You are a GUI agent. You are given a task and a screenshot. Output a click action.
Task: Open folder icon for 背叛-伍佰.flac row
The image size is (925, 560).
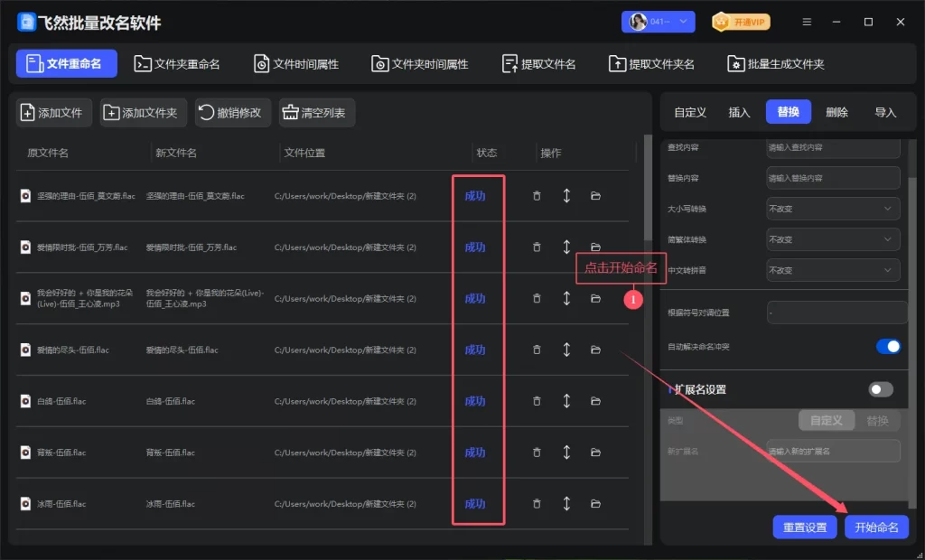595,453
